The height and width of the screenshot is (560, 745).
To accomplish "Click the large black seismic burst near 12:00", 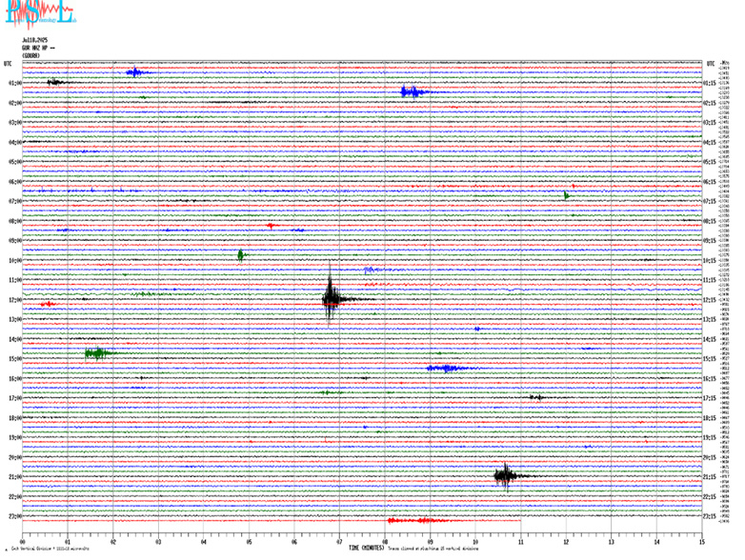I will point(330,299).
